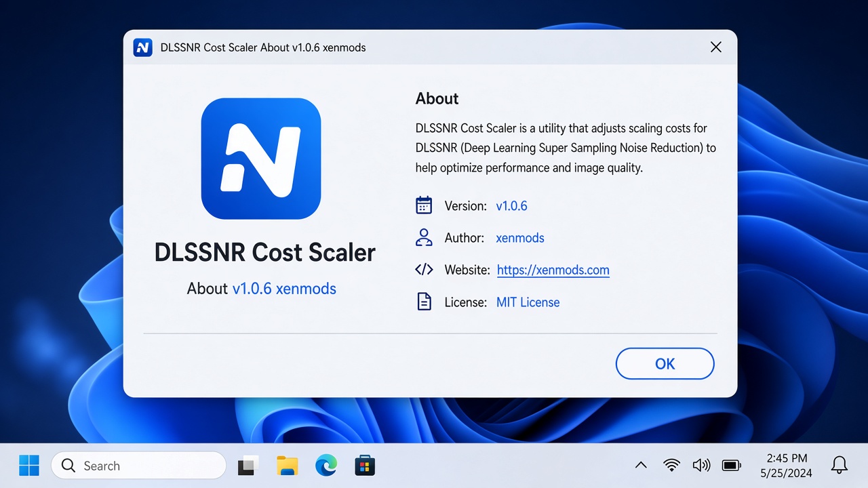Click the v1.0.6 version value
Image resolution: width=868 pixels, height=488 pixels.
[512, 206]
